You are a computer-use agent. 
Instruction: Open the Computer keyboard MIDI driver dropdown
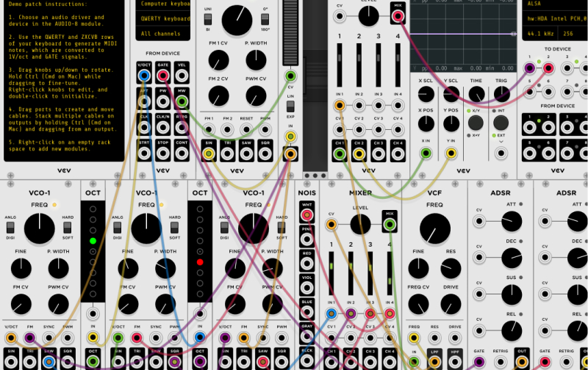pos(163,4)
